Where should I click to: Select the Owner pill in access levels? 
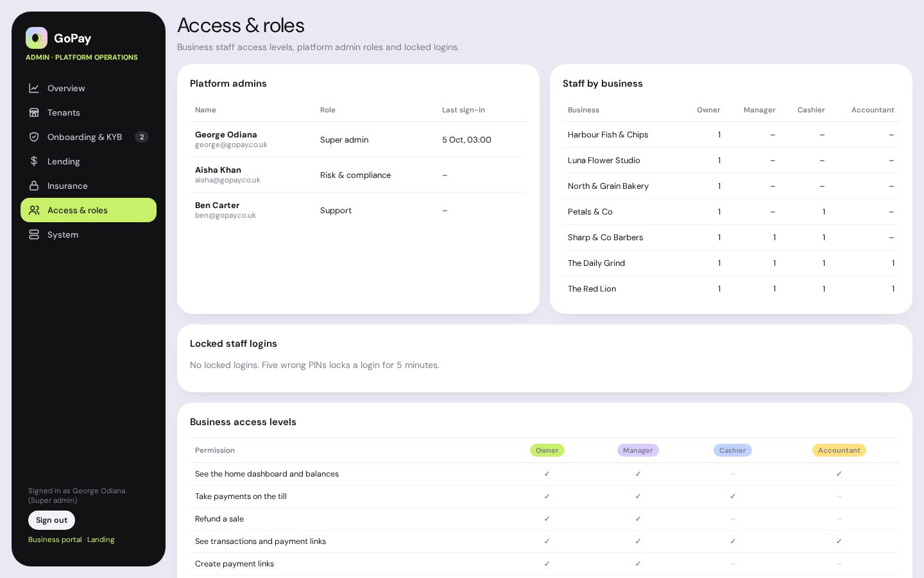tap(547, 450)
